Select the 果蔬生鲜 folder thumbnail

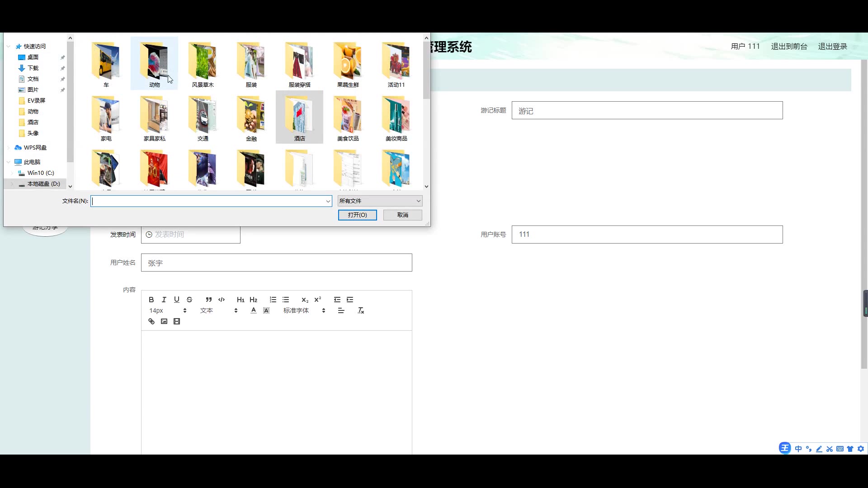click(x=348, y=64)
